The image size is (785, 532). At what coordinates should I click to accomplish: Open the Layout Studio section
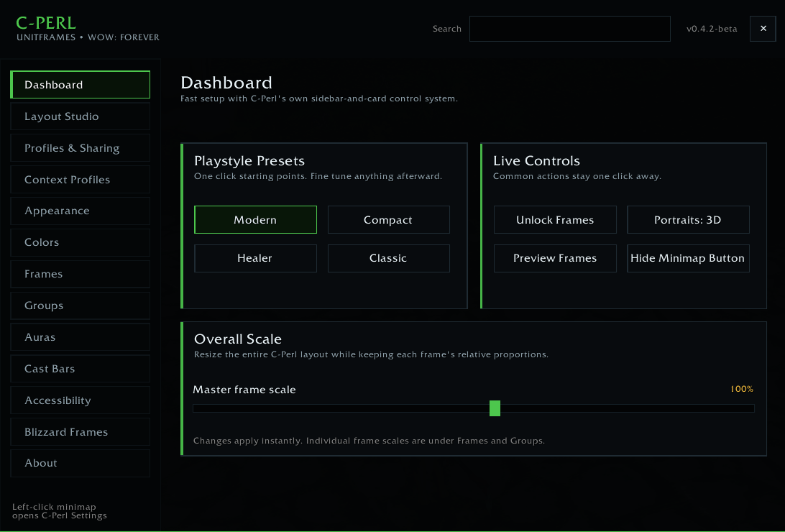(80, 116)
